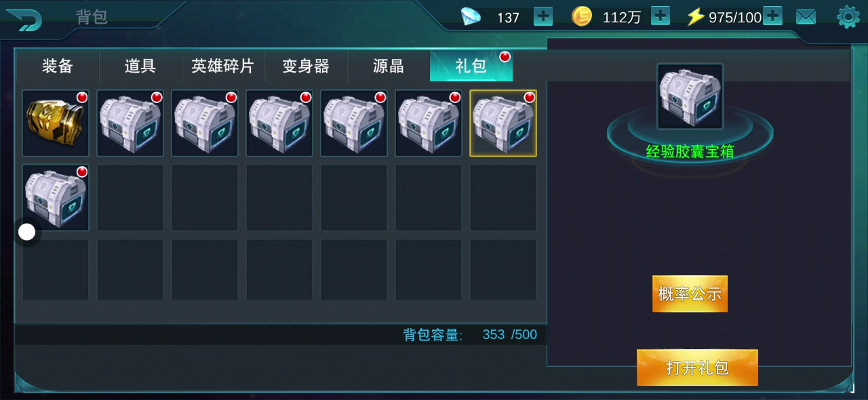Open the 变身器 tab

pyautogui.click(x=306, y=66)
